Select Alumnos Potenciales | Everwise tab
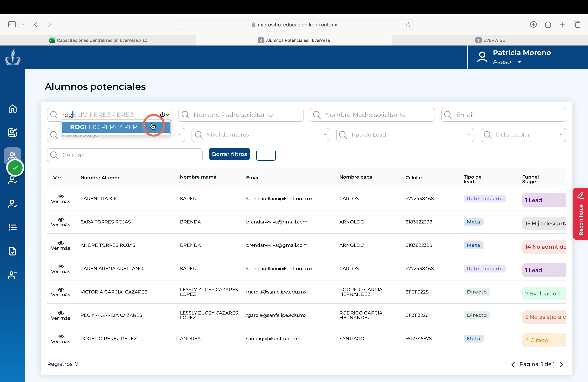This screenshot has width=588, height=382. (294, 40)
